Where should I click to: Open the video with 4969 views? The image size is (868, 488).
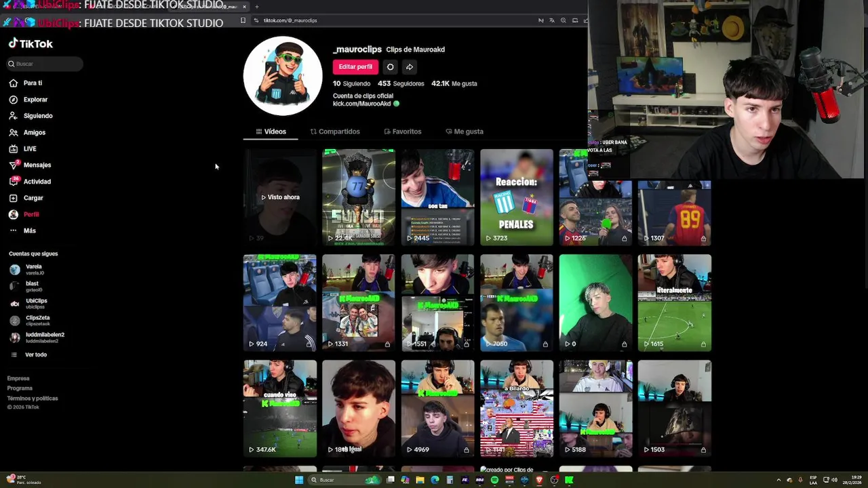(x=437, y=409)
